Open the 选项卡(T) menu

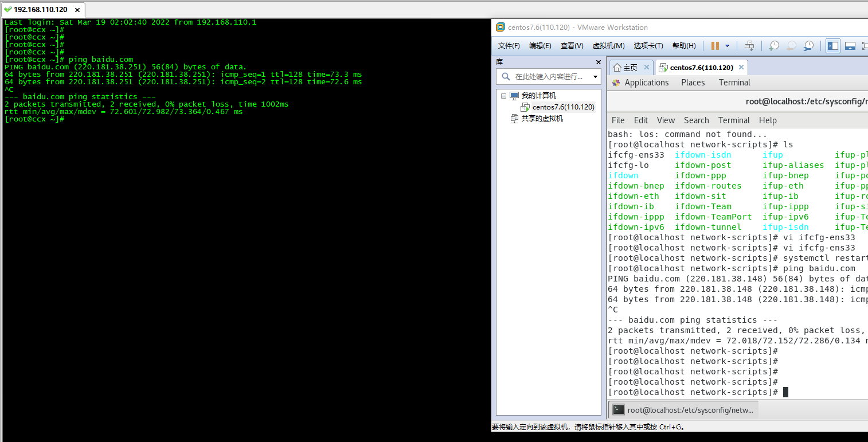[648, 46]
